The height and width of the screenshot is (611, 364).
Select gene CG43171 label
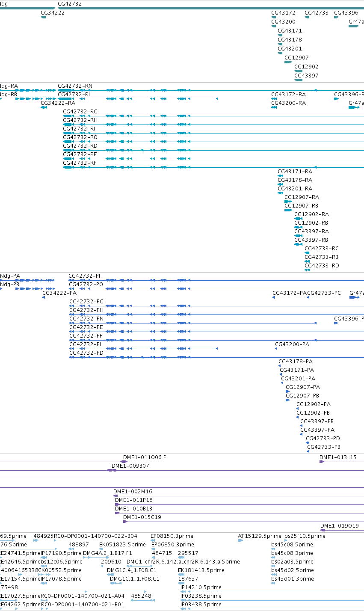[290, 31]
